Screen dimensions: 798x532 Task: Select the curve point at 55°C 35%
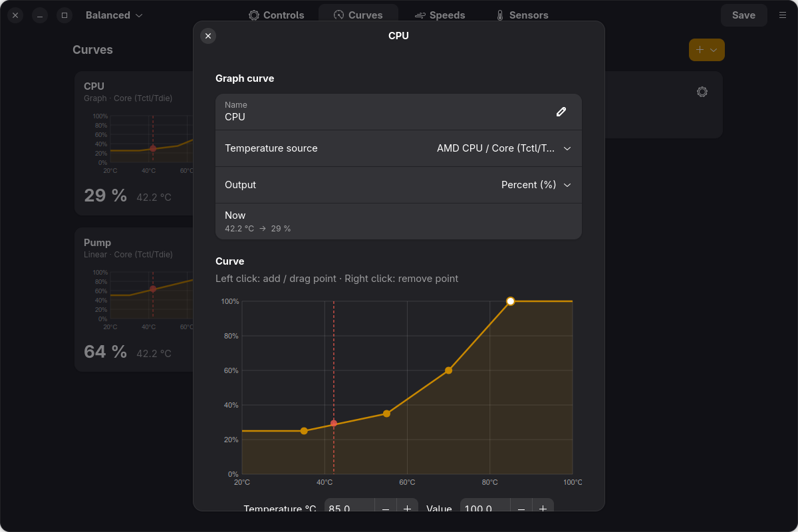coord(386,414)
